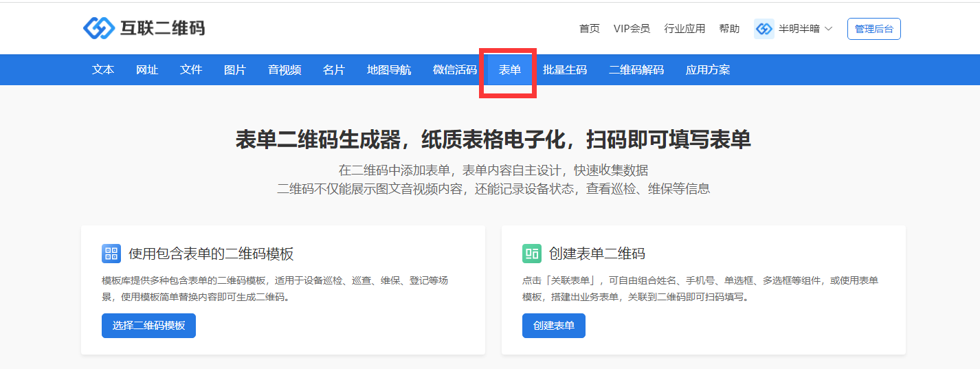Open the 帮助 link

click(729, 29)
